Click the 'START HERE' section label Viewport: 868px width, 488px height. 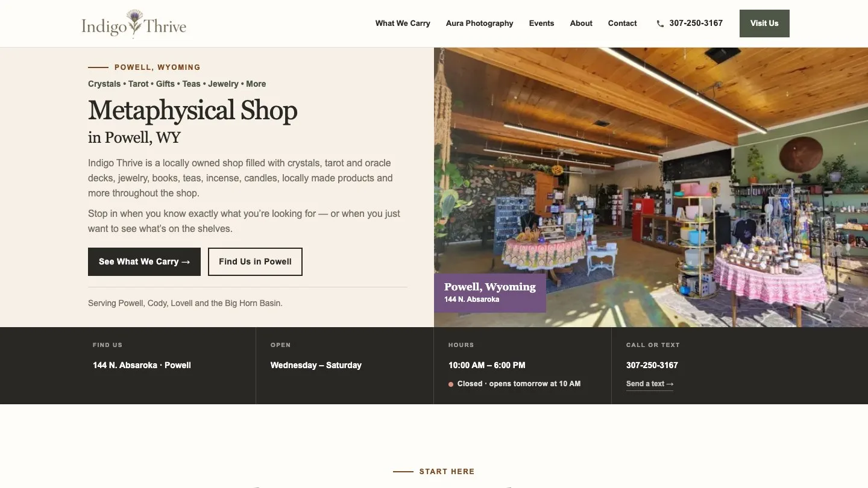click(x=447, y=472)
